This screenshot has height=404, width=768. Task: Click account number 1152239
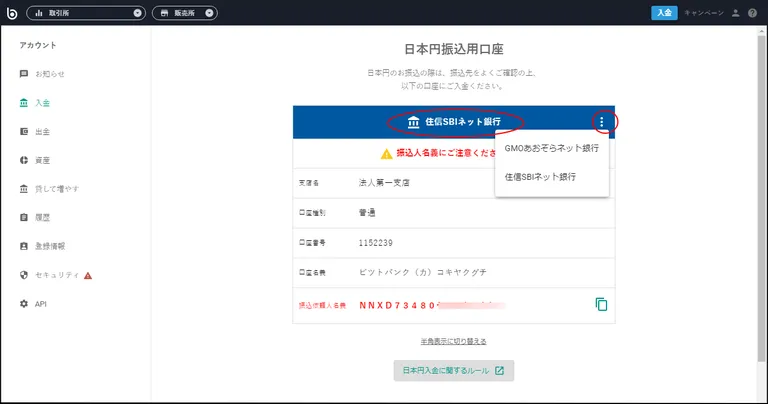pyautogui.click(x=376, y=243)
